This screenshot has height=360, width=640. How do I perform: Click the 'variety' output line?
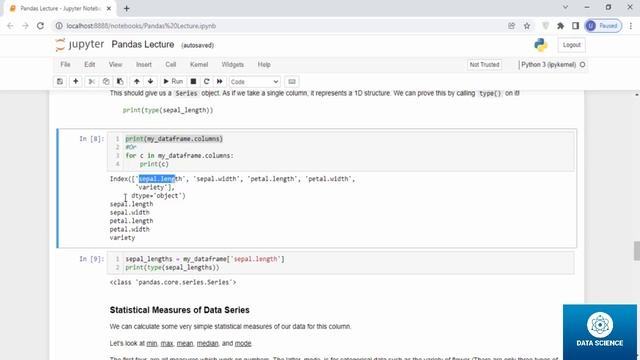click(x=122, y=238)
